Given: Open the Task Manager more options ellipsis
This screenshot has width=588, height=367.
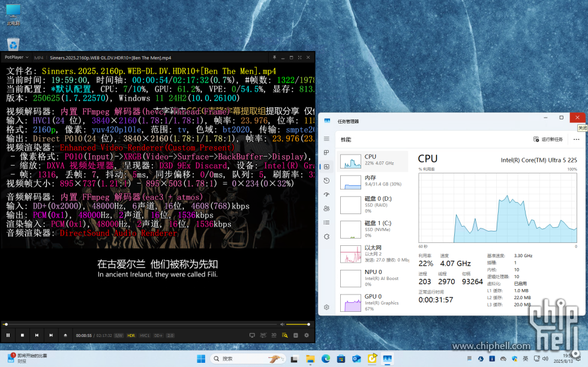Looking at the screenshot, I should tap(577, 139).
